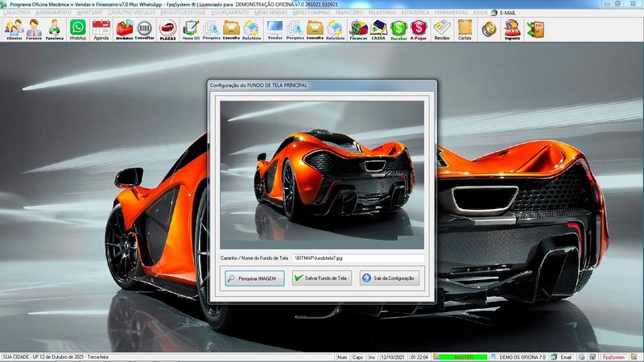Click the Recibo toolbar icon
Viewport: 644px width, 362px height.
coord(442,30)
